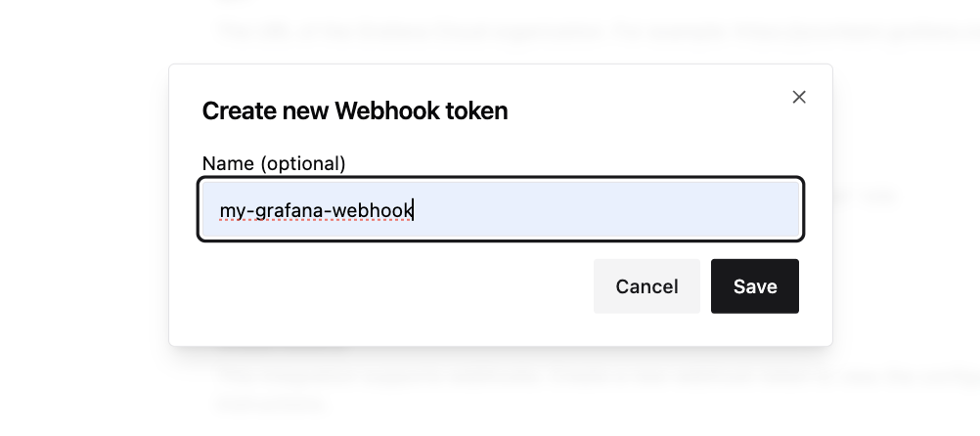Dismiss the modal by clicking blurred backdrop
This screenshot has width=980, height=436.
[81, 219]
